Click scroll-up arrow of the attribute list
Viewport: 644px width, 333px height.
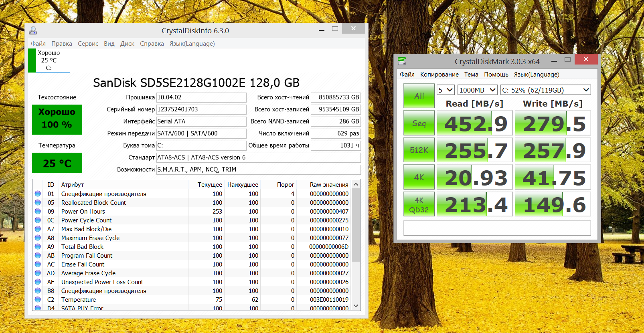click(x=356, y=184)
